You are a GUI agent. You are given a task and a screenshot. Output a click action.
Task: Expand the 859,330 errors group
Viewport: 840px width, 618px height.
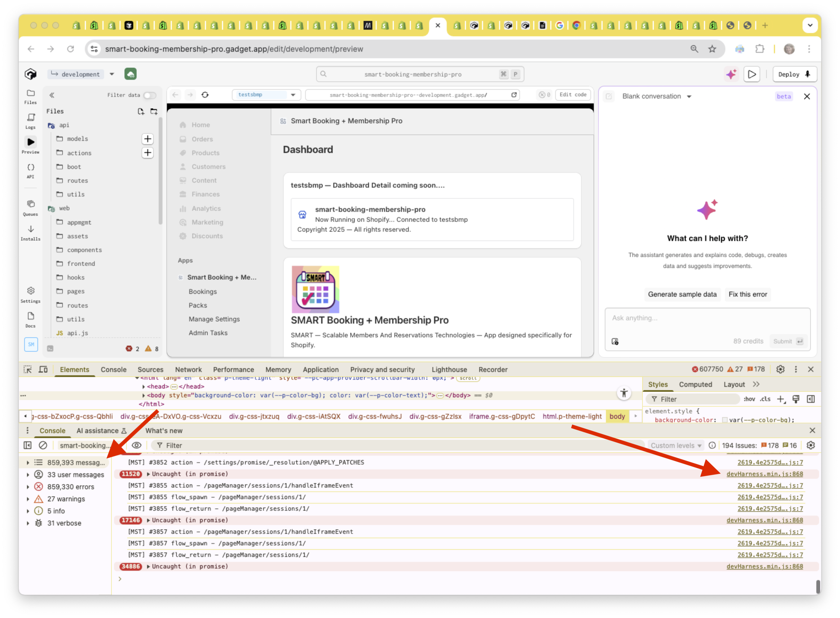pyautogui.click(x=28, y=487)
